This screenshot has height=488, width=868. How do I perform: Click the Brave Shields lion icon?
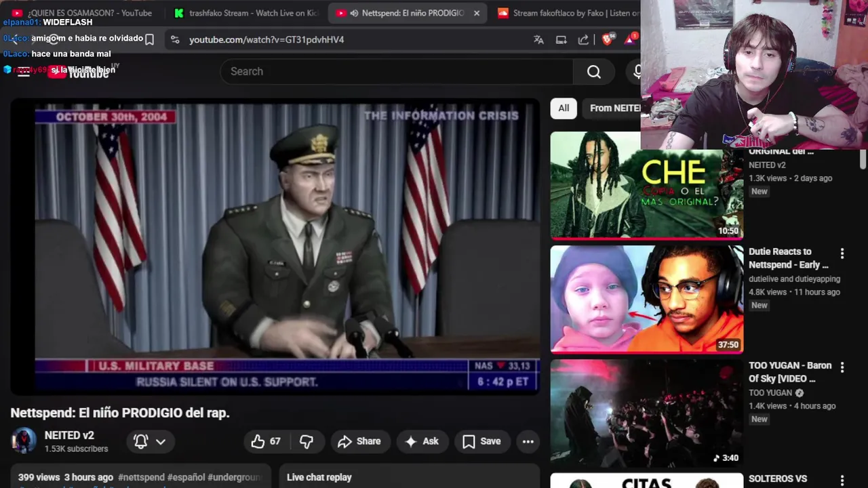607,39
